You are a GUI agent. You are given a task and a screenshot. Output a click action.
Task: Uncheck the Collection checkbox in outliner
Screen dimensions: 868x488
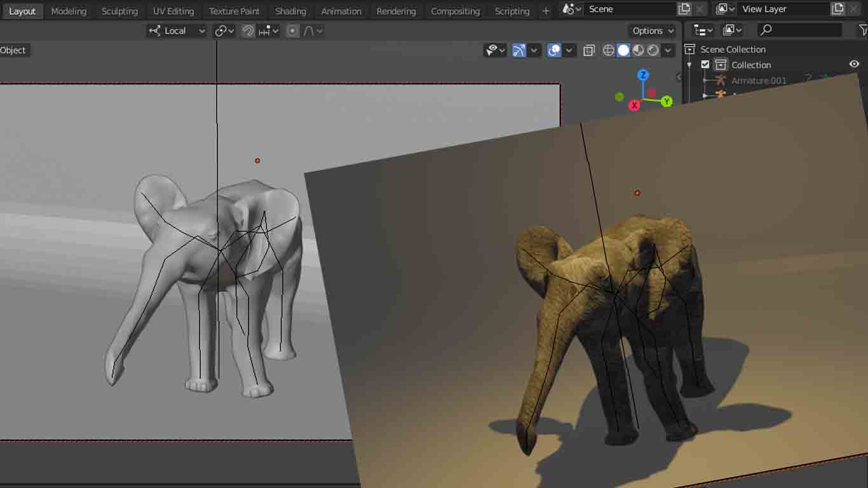coord(705,65)
